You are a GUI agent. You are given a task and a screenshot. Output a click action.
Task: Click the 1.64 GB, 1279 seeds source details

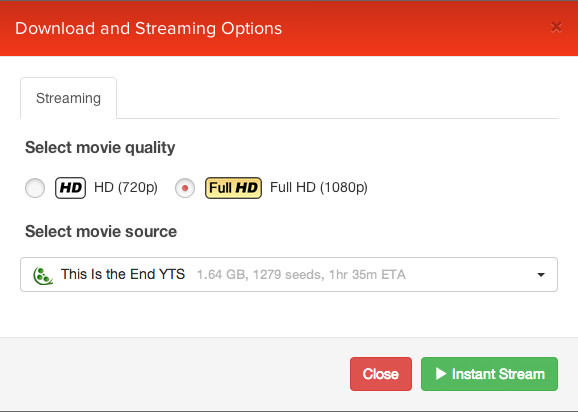click(x=261, y=275)
